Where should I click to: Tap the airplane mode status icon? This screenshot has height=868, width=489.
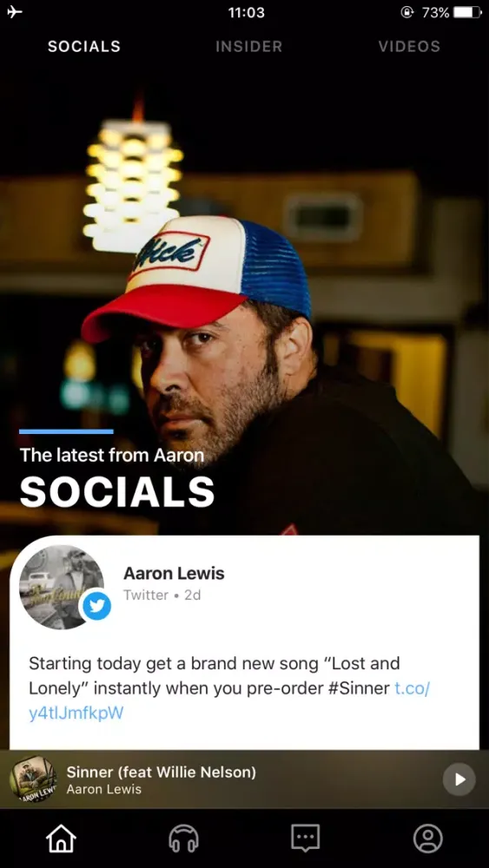[x=16, y=12]
